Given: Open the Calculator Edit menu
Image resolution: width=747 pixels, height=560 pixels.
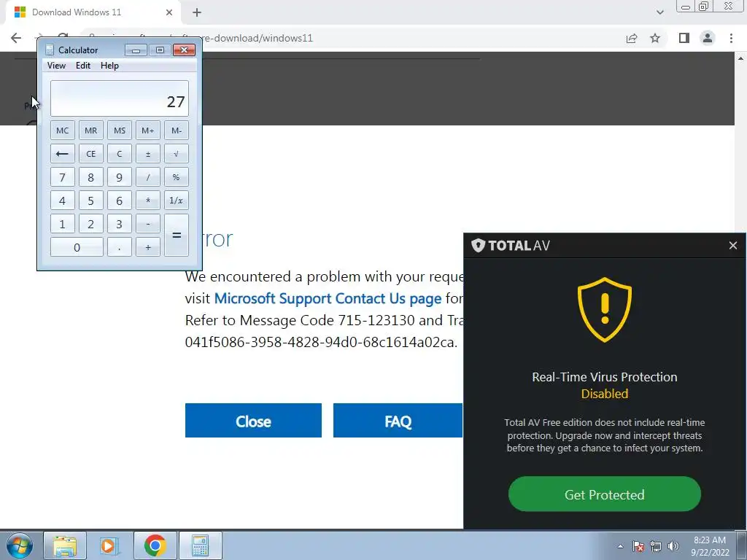Looking at the screenshot, I should click(83, 66).
